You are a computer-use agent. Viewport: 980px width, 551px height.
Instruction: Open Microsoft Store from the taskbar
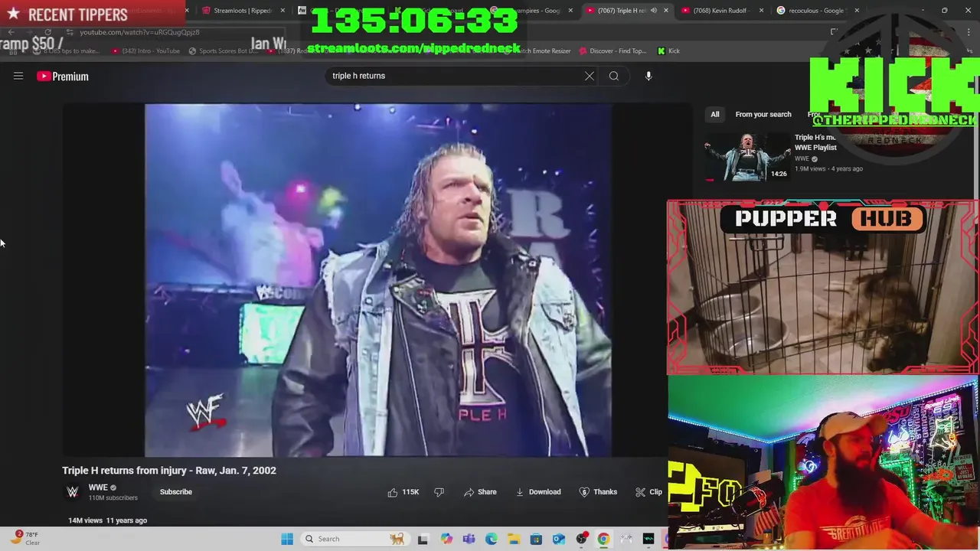536,539
